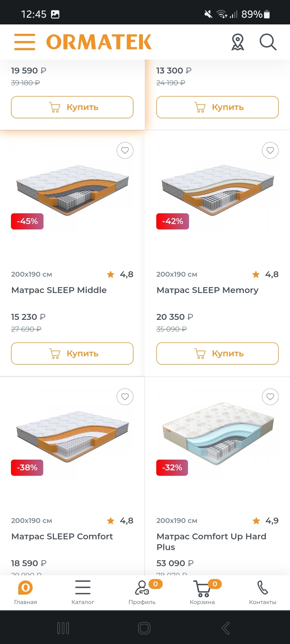Add SLEEP Memory mattress to favorites
The height and width of the screenshot is (644, 290).
[270, 151]
